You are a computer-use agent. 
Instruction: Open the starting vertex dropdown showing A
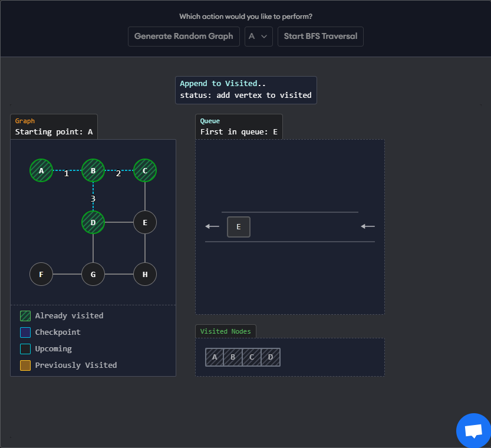coord(258,37)
